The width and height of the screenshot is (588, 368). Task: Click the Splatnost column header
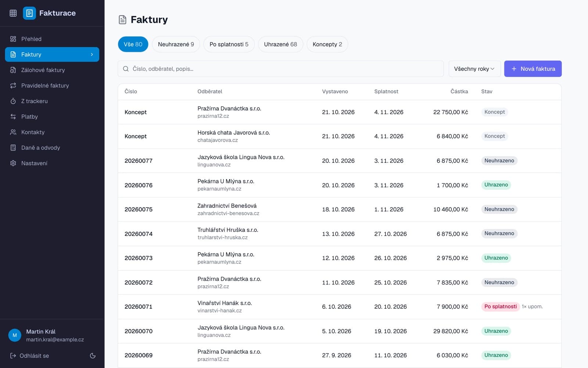pyautogui.click(x=386, y=92)
